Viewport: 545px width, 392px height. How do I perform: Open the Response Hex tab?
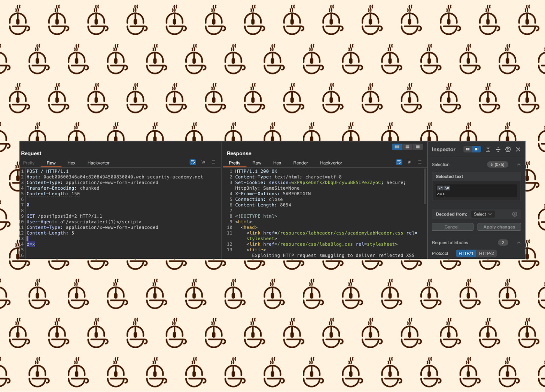(x=277, y=163)
